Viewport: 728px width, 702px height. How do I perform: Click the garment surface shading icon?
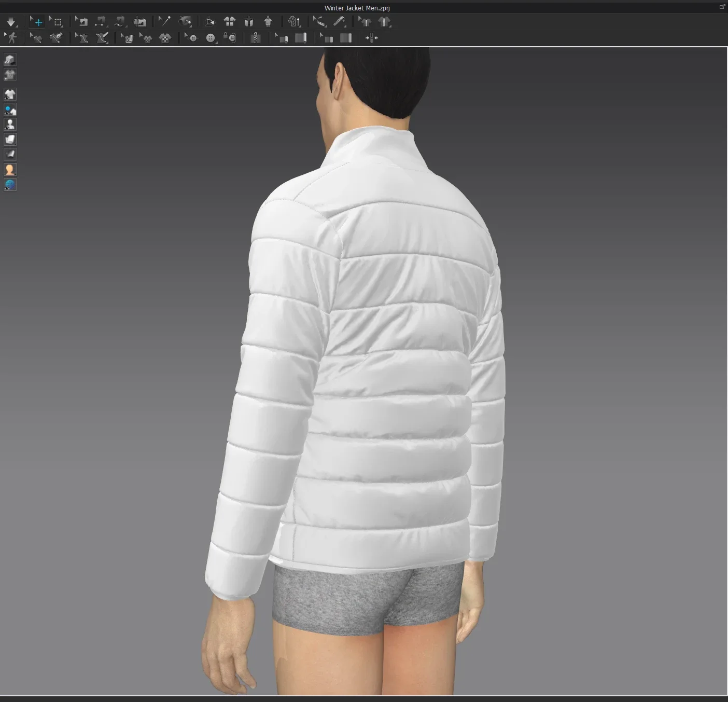10,154
